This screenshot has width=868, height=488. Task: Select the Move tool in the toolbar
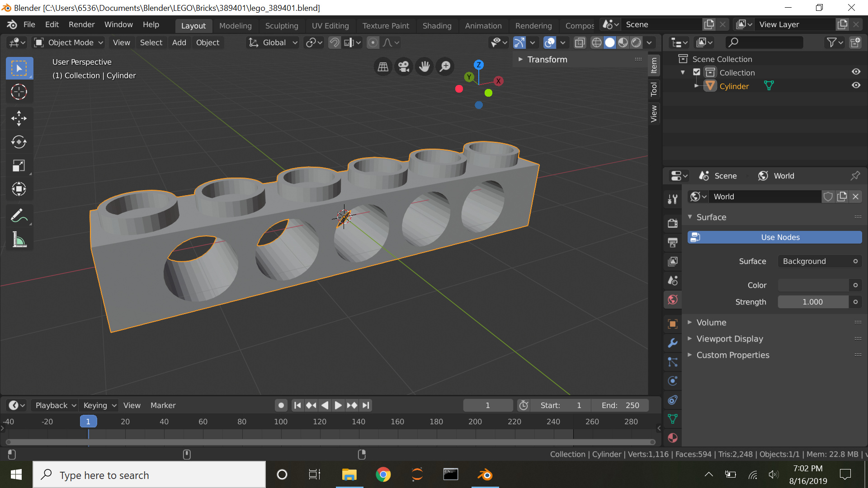click(19, 118)
